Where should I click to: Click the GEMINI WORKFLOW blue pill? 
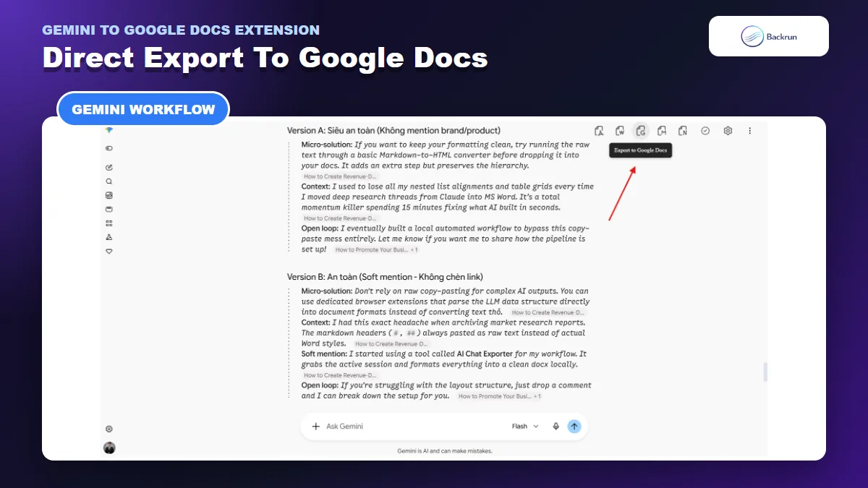pyautogui.click(x=143, y=110)
